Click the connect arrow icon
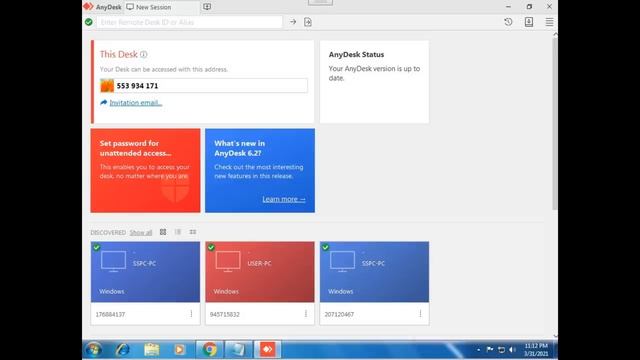 (x=293, y=22)
